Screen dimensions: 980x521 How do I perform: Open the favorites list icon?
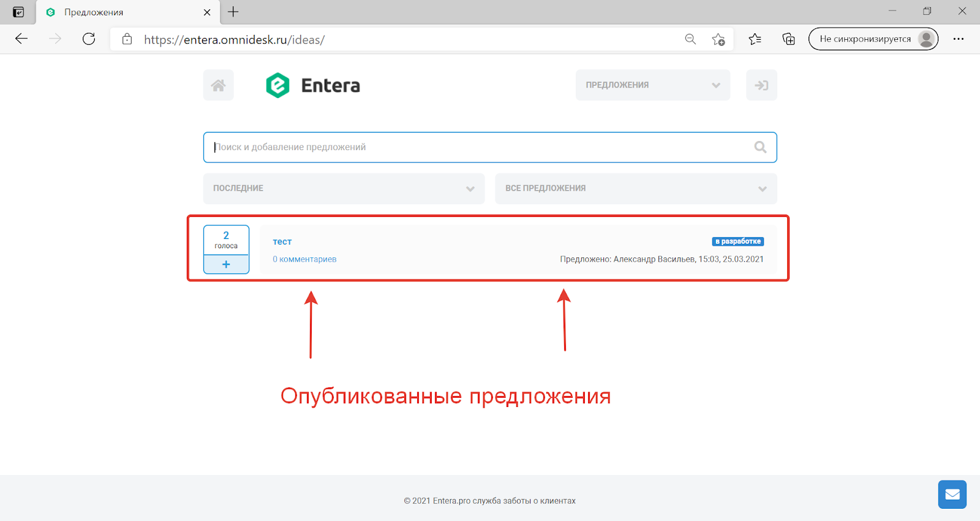[755, 39]
